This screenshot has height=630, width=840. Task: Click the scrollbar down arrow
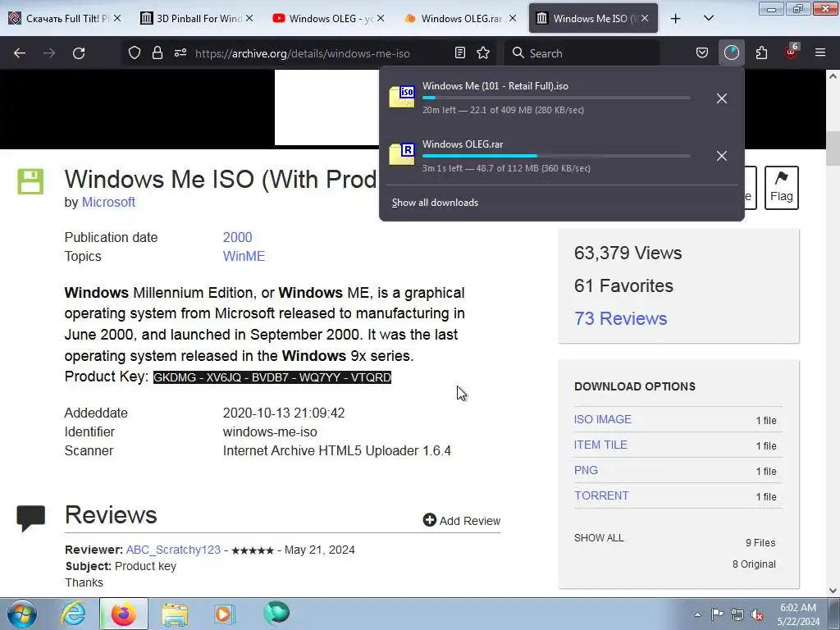(833, 591)
